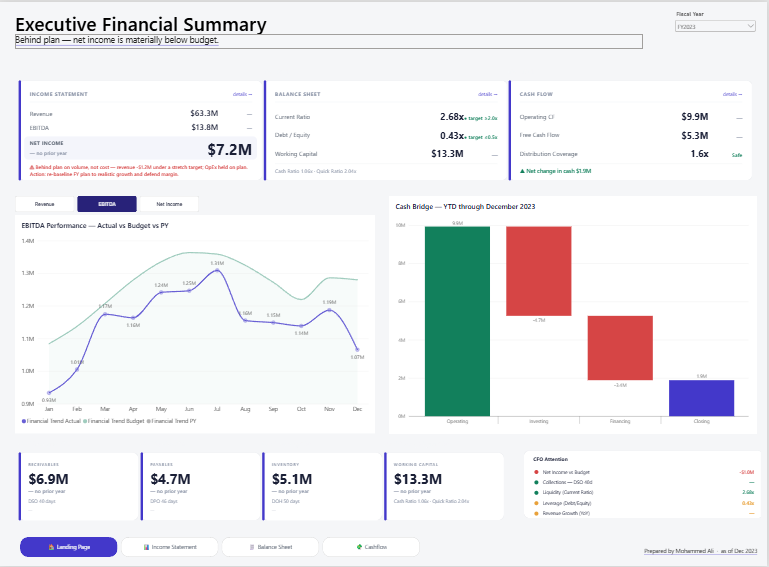The height and width of the screenshot is (567, 769).
Task: Go to the Landing Page button
Action: click(x=69, y=547)
